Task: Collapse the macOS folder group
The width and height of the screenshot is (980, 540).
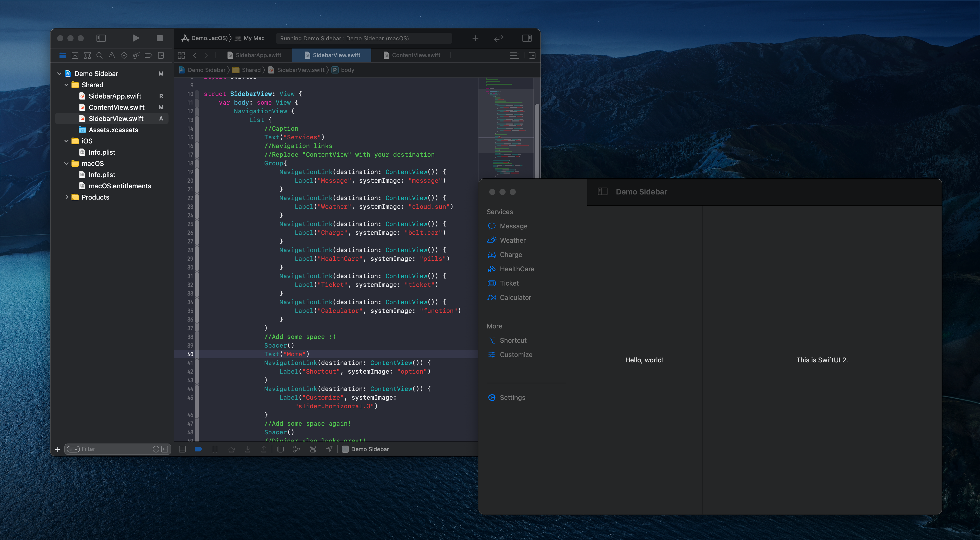Action: (x=67, y=164)
